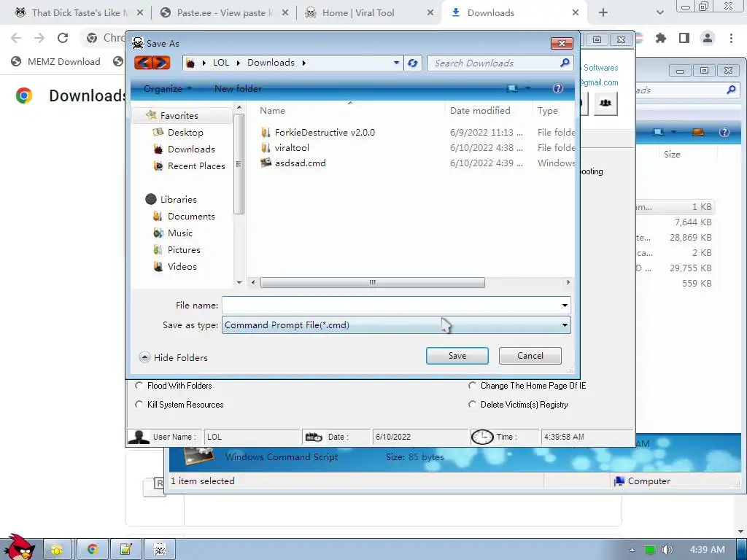The width and height of the screenshot is (747, 560).
Task: Click the Cancel button
Action: pos(530,356)
